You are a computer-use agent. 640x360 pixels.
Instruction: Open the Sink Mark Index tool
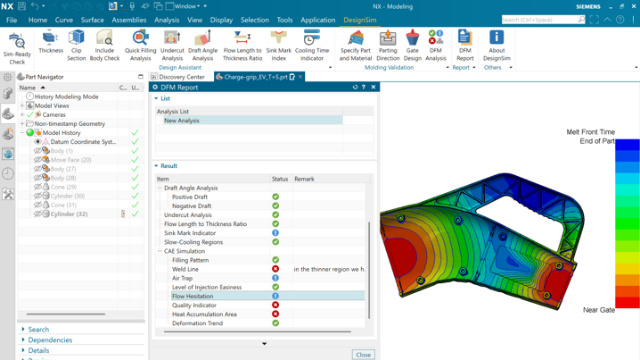(279, 45)
